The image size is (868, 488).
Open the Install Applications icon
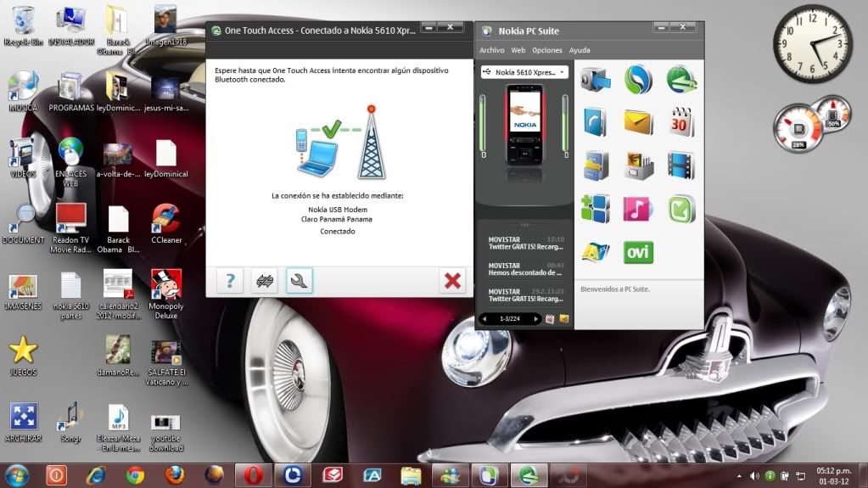(x=595, y=209)
